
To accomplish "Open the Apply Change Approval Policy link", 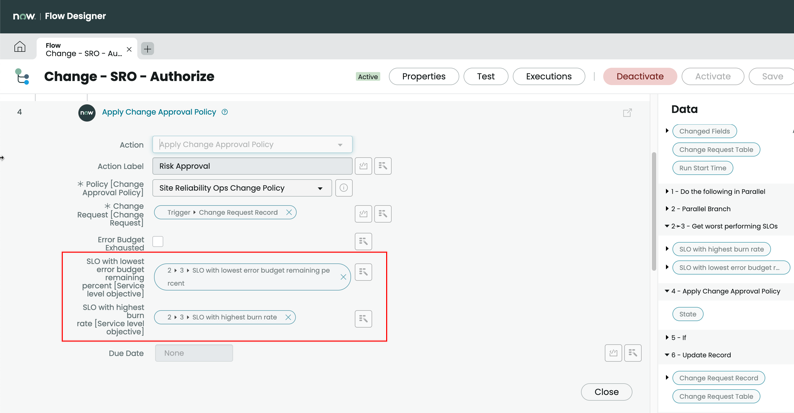I will (x=159, y=112).
